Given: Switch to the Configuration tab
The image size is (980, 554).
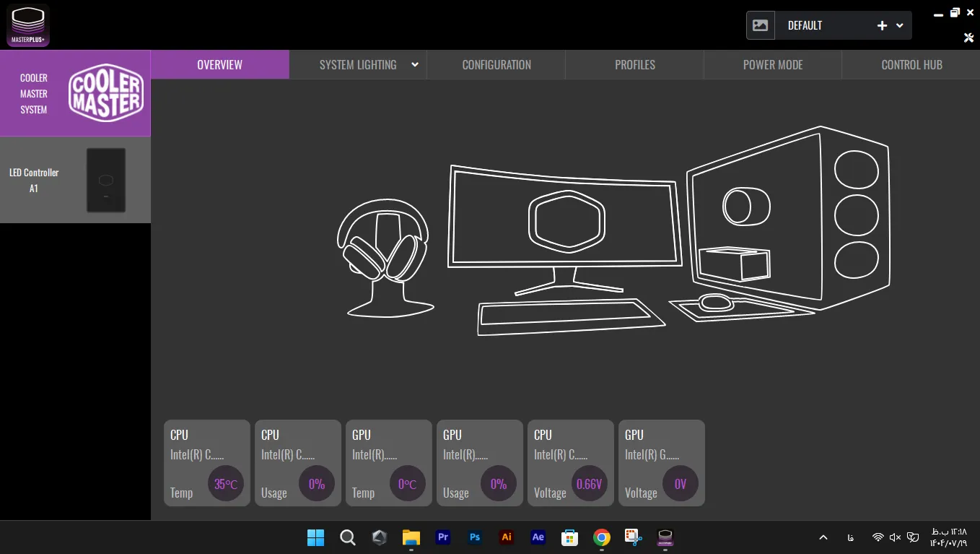Looking at the screenshot, I should (496, 64).
